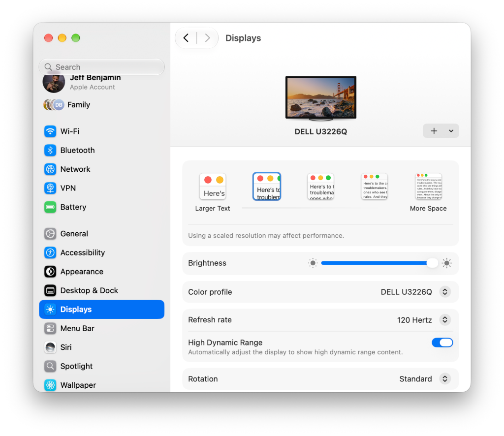504x436 pixels.
Task: Click the Search field
Action: click(101, 67)
